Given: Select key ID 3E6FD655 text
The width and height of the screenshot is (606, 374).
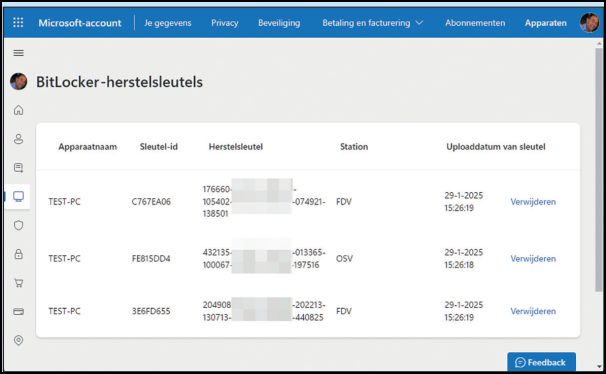Looking at the screenshot, I should [151, 311].
